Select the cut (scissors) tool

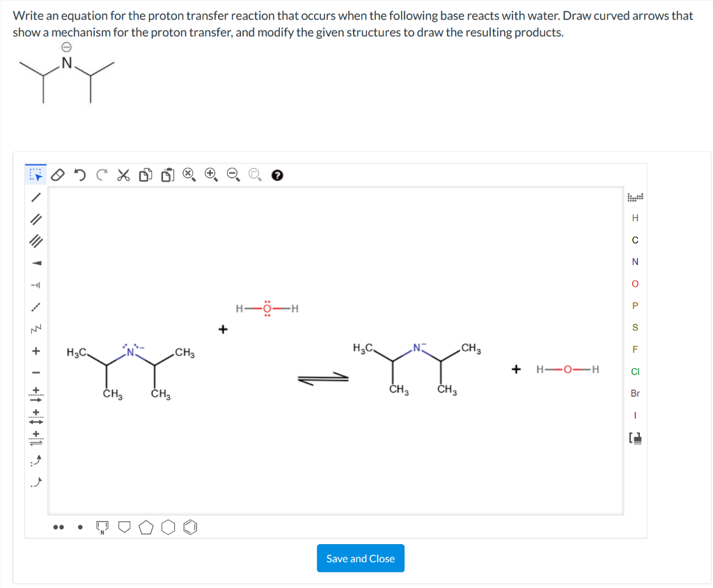click(123, 175)
